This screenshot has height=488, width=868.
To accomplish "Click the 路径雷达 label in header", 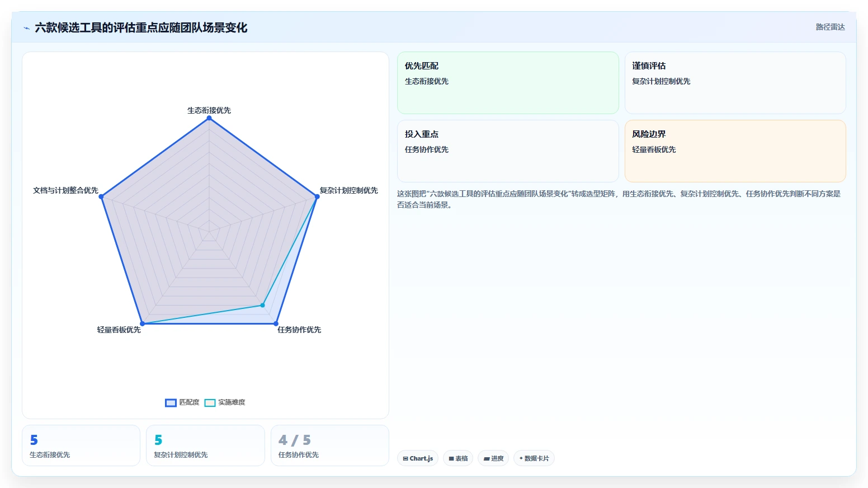I will click(x=830, y=27).
